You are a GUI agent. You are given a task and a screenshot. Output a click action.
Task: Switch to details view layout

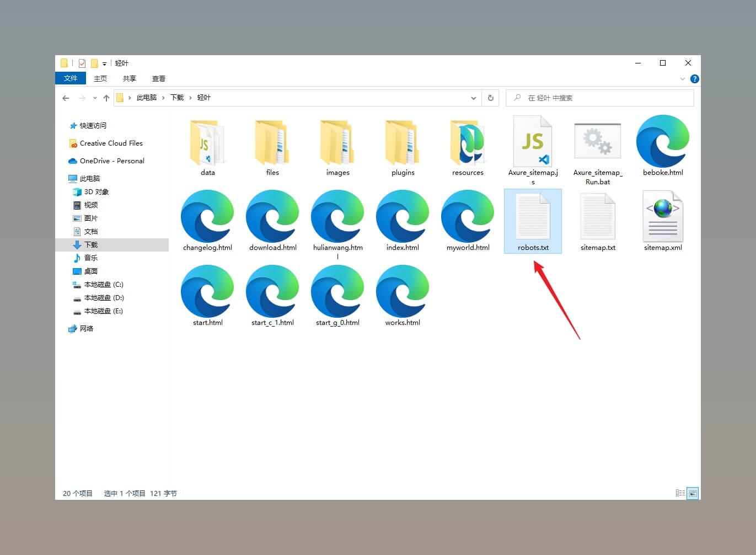coord(680,493)
